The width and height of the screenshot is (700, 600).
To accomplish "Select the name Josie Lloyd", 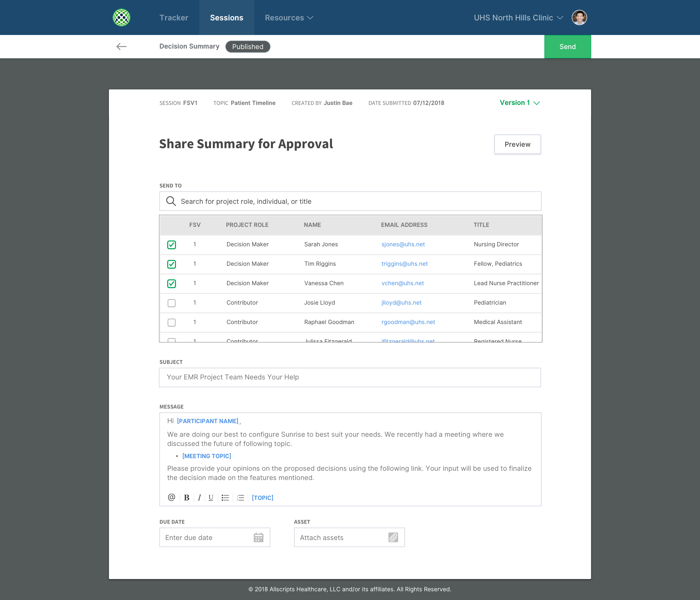I will tap(320, 302).
